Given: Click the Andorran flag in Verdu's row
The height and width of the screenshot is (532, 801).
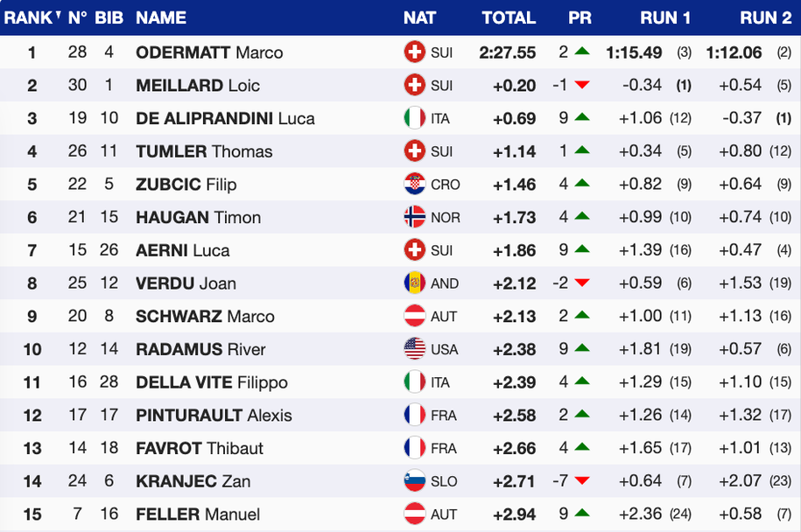Looking at the screenshot, I should coord(414,283).
